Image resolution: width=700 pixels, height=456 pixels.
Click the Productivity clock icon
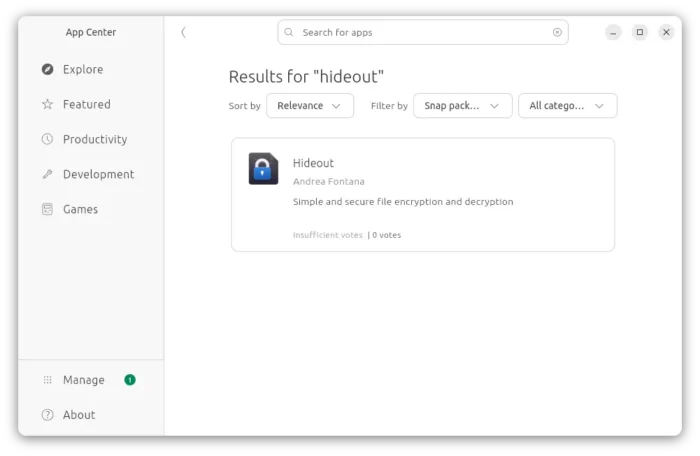tap(47, 139)
